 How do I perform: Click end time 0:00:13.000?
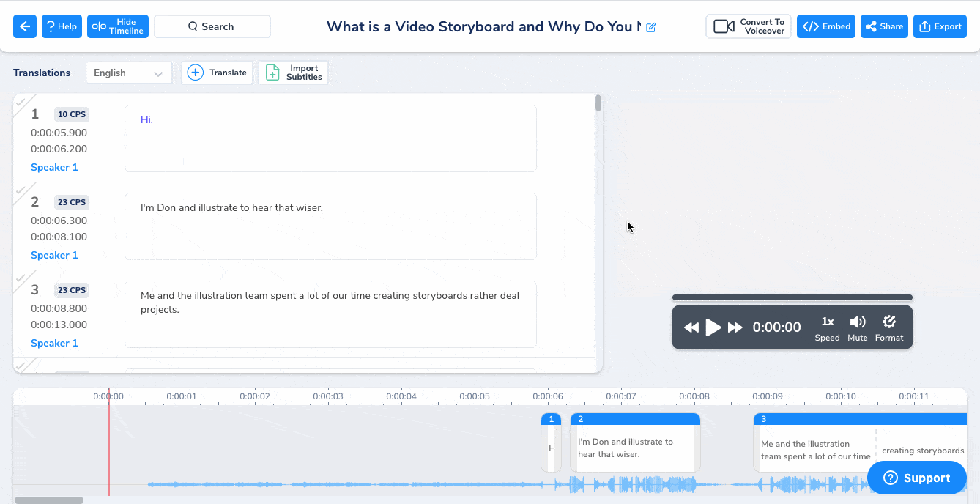[59, 325]
